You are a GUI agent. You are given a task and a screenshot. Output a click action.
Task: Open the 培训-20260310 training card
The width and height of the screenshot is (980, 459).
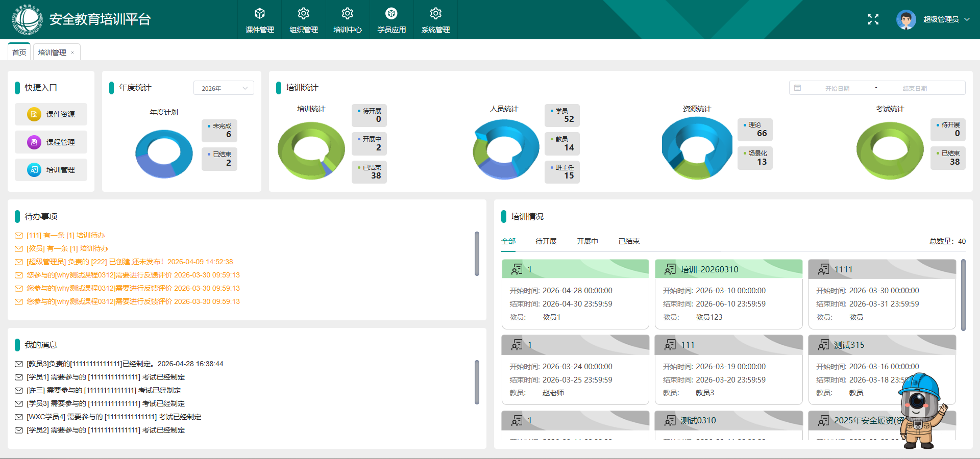click(x=728, y=294)
